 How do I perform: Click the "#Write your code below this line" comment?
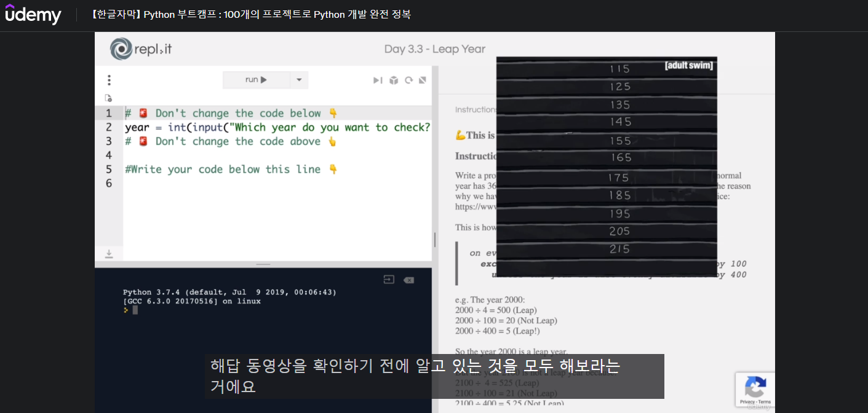(231, 170)
